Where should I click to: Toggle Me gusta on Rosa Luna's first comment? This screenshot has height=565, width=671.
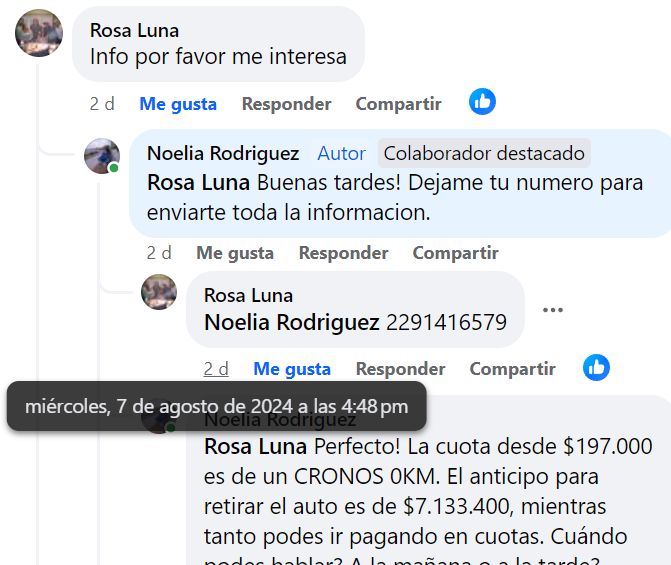(178, 104)
